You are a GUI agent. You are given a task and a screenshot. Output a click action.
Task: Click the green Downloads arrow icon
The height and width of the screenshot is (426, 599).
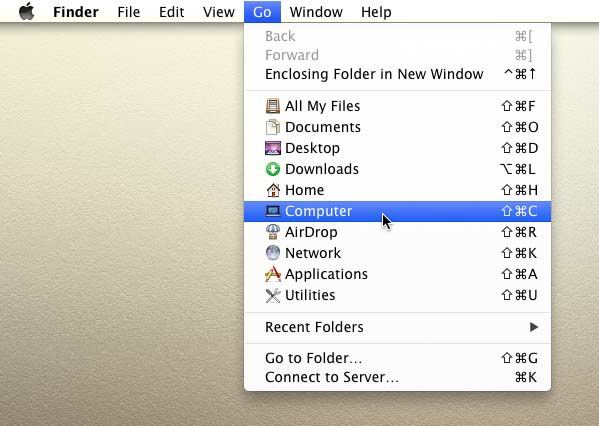[x=273, y=169]
